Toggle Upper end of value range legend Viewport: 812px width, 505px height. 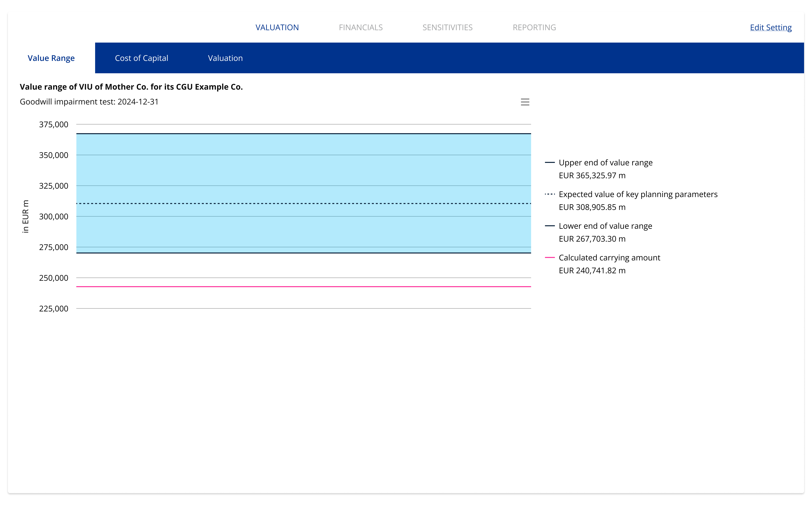[x=606, y=163]
